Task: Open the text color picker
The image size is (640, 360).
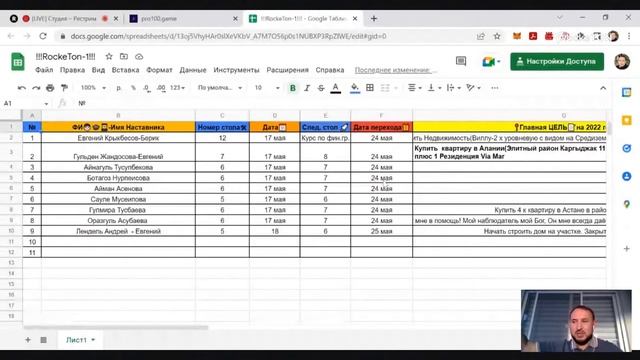Action: tap(336, 88)
